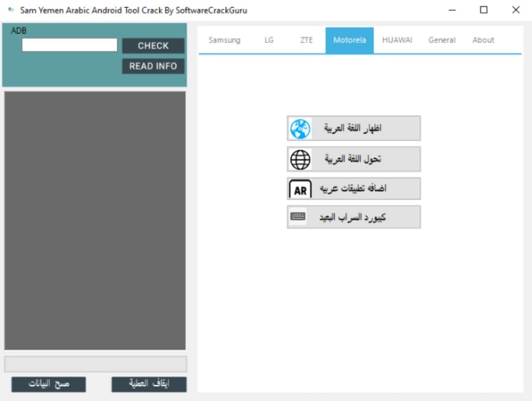Click the اظهار اللغة العربية button
This screenshot has height=401, width=532.
(353, 128)
